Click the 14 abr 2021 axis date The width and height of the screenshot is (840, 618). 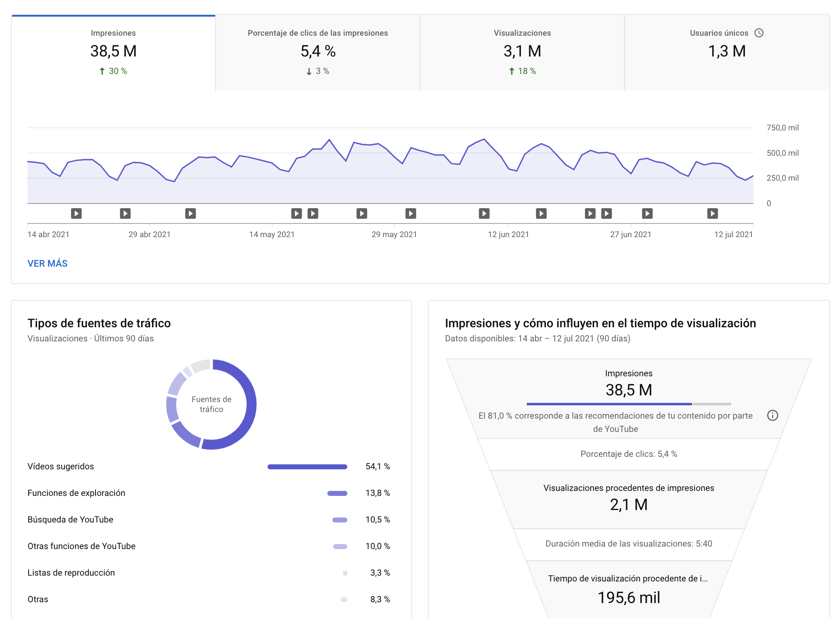[48, 234]
